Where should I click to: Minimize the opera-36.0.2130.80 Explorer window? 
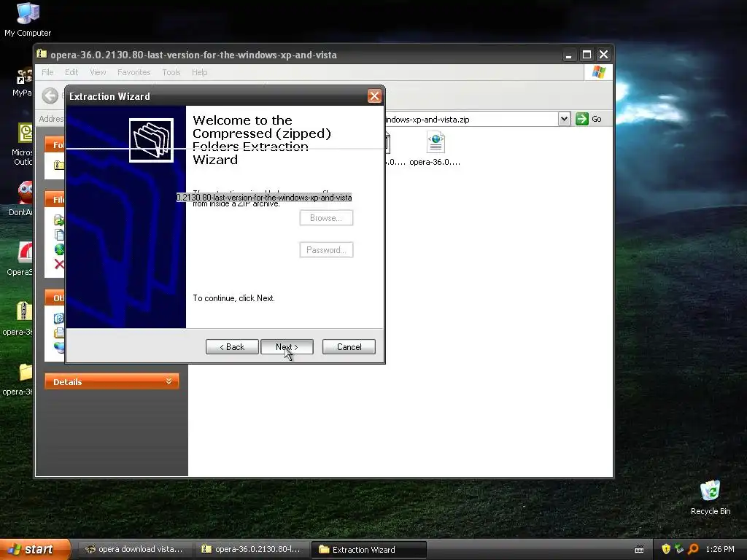(568, 55)
